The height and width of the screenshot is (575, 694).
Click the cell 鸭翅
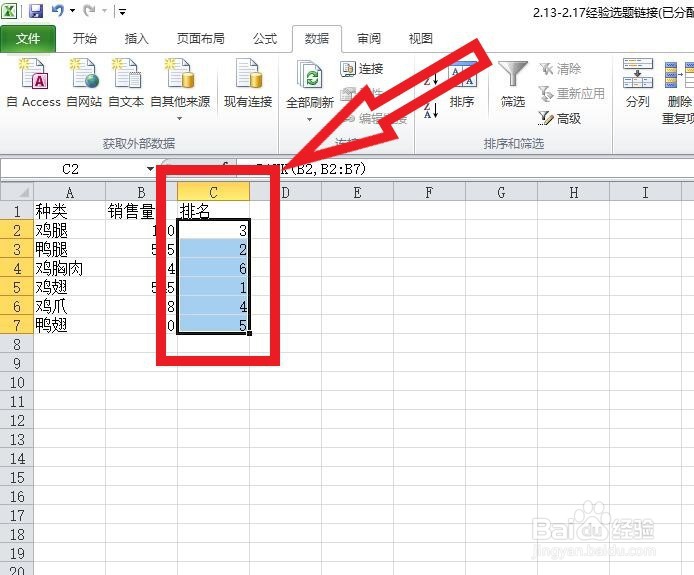69,325
